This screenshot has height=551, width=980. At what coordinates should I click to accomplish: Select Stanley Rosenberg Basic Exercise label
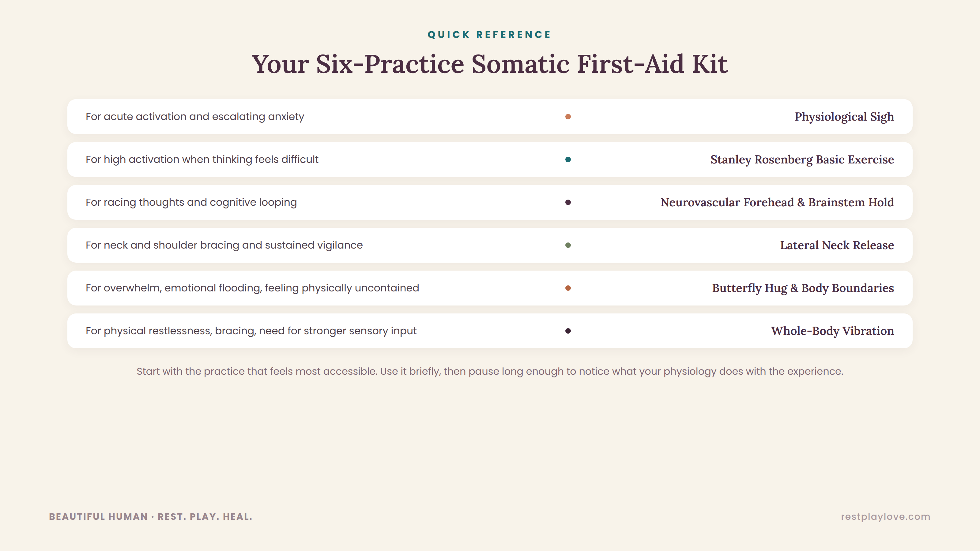coord(802,160)
